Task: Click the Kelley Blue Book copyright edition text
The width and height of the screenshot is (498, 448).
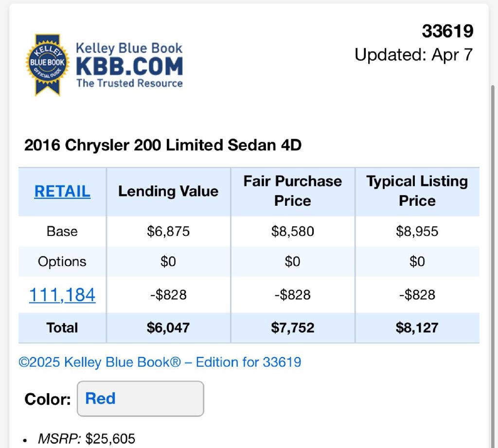Action: click(x=160, y=362)
